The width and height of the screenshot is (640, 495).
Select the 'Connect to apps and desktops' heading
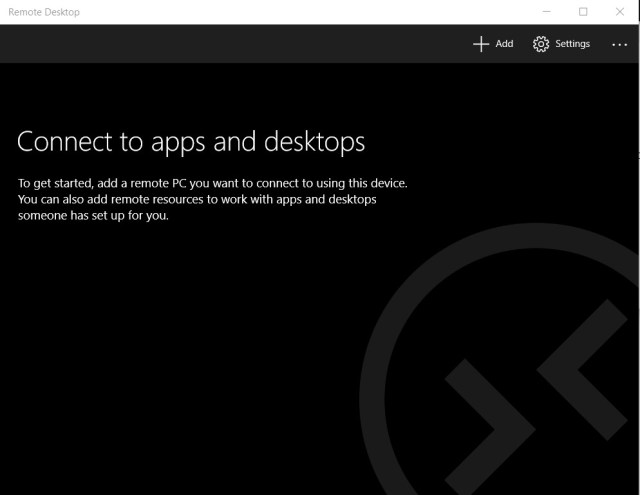pos(191,142)
